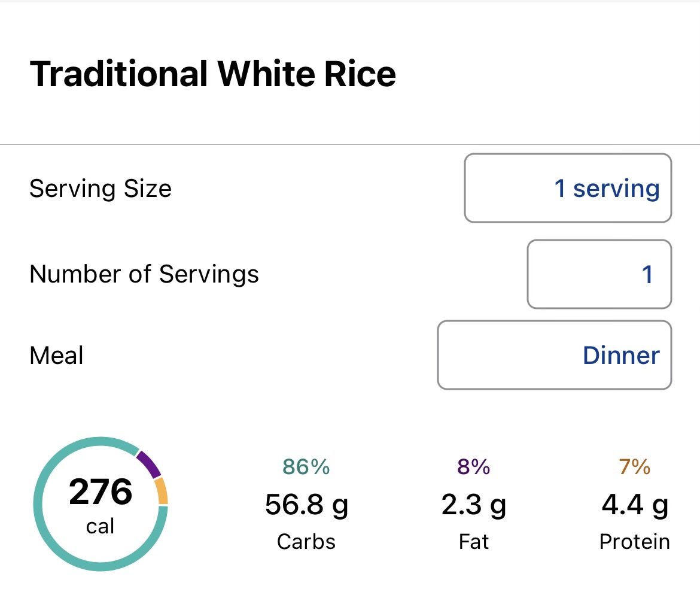Tap the 56.8 g Carbs value
This screenshot has height=613, width=700.
pyautogui.click(x=306, y=506)
